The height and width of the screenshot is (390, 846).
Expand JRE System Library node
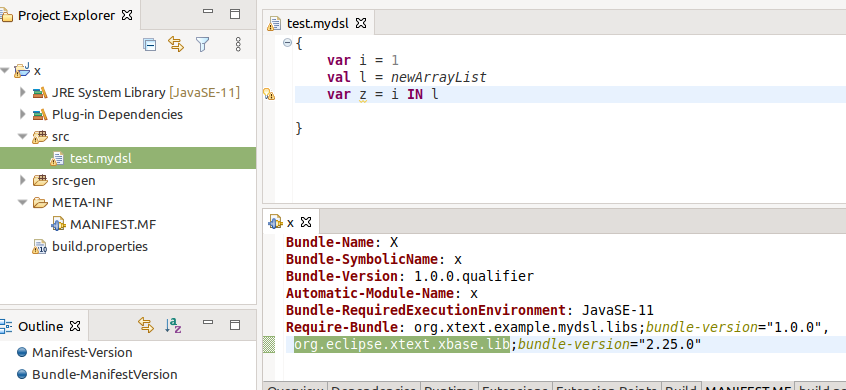pos(22,92)
